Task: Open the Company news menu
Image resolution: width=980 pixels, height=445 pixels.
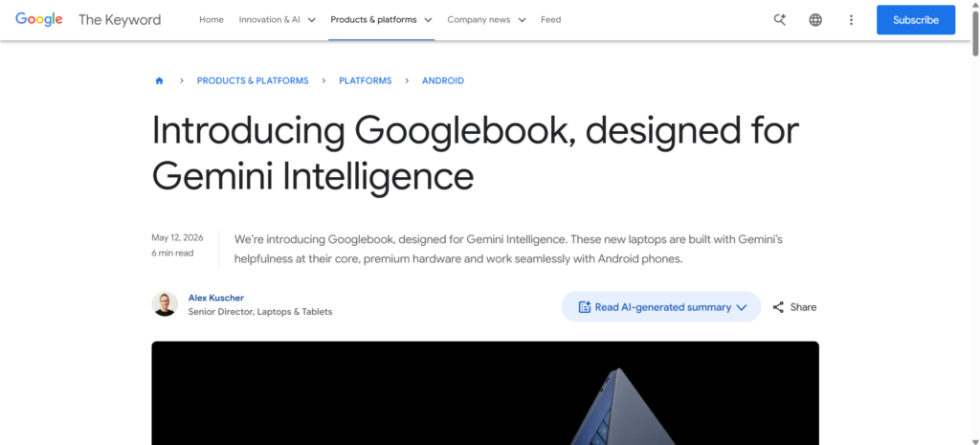Action: [x=479, y=20]
